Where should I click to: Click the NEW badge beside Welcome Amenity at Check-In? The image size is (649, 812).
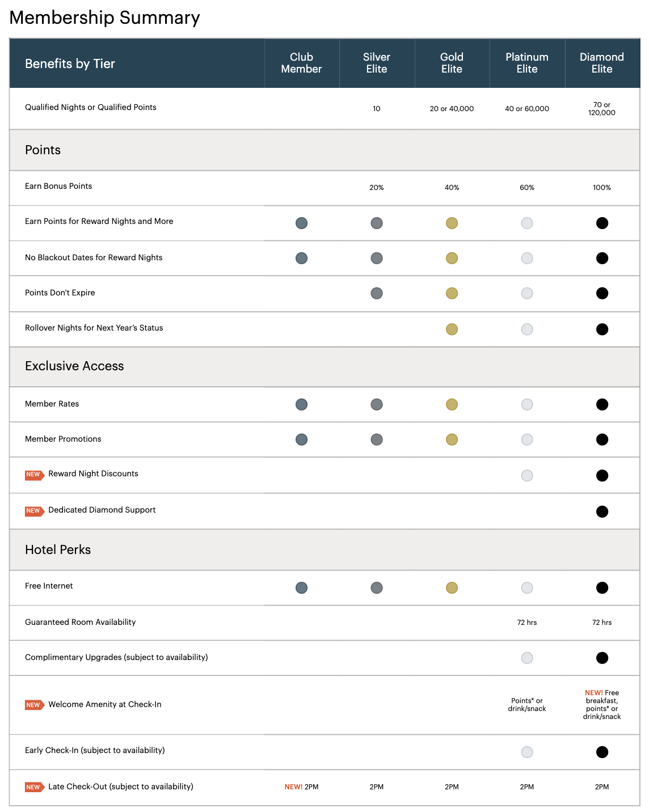33,705
